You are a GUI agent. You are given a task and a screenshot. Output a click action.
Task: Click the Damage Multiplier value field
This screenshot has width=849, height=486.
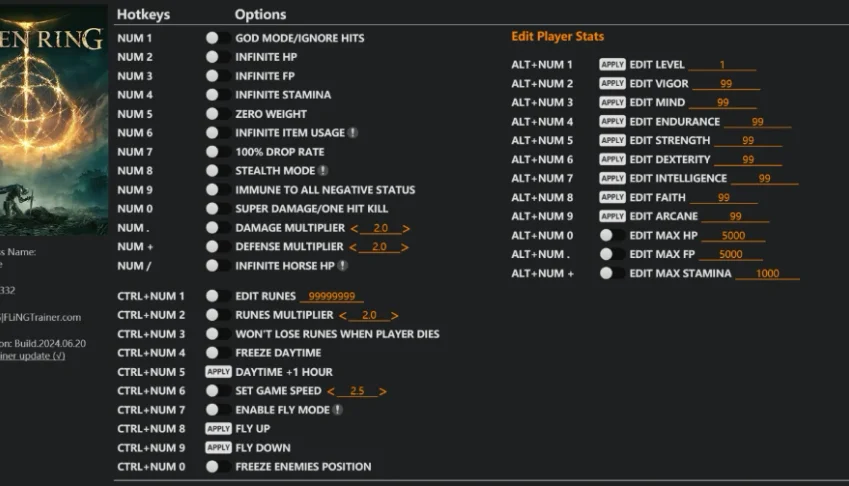380,228
